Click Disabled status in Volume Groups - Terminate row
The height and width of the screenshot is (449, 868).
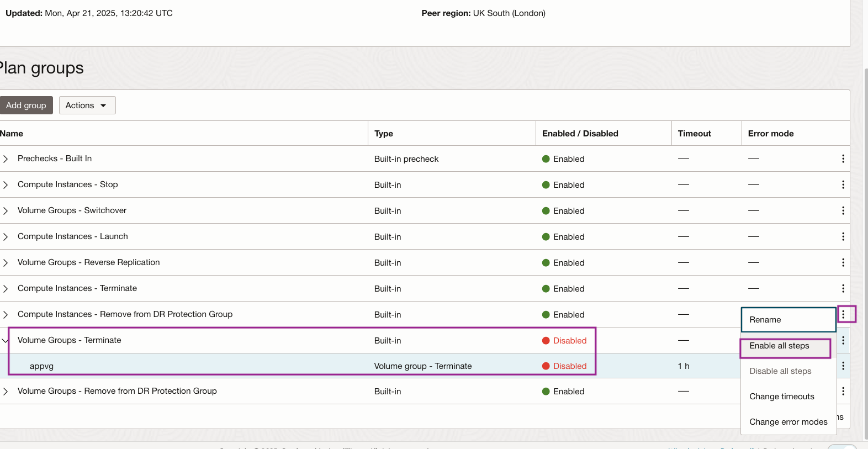pyautogui.click(x=564, y=341)
